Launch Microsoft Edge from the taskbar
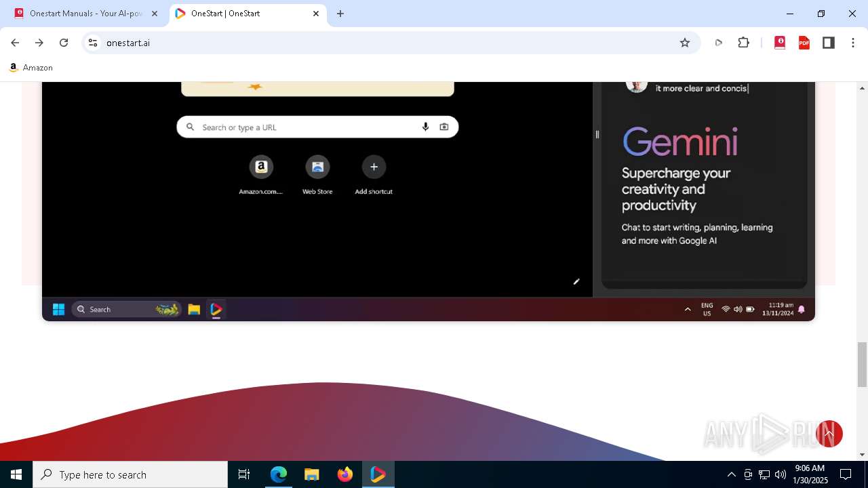This screenshot has width=868, height=488. click(279, 474)
